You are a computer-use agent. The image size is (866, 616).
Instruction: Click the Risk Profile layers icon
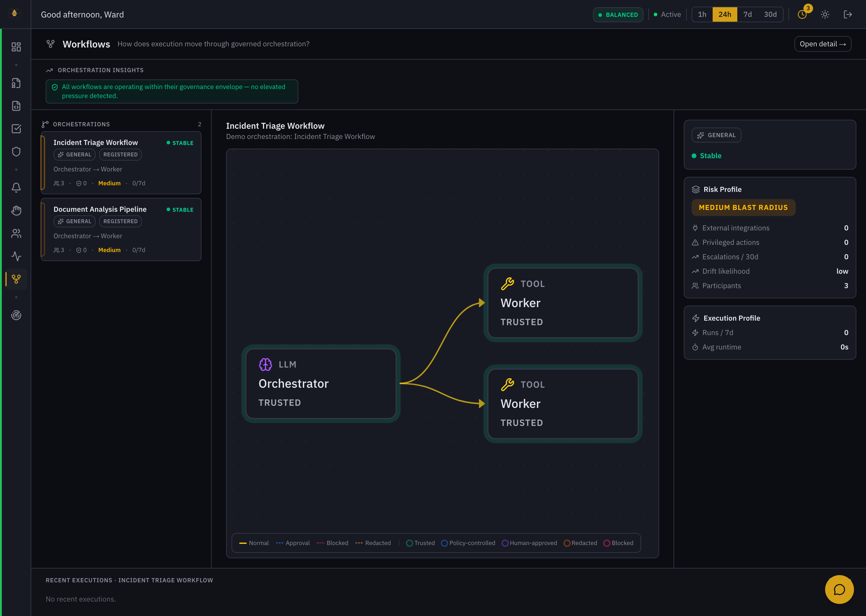(x=696, y=189)
